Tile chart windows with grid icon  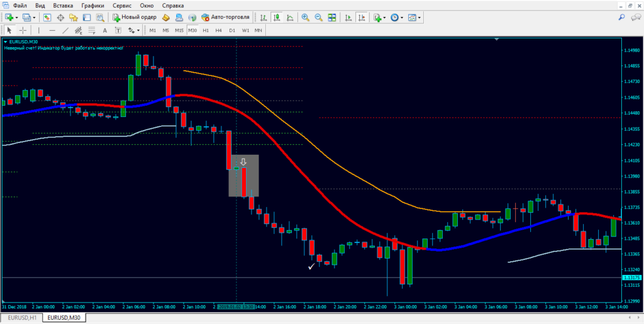[332, 17]
